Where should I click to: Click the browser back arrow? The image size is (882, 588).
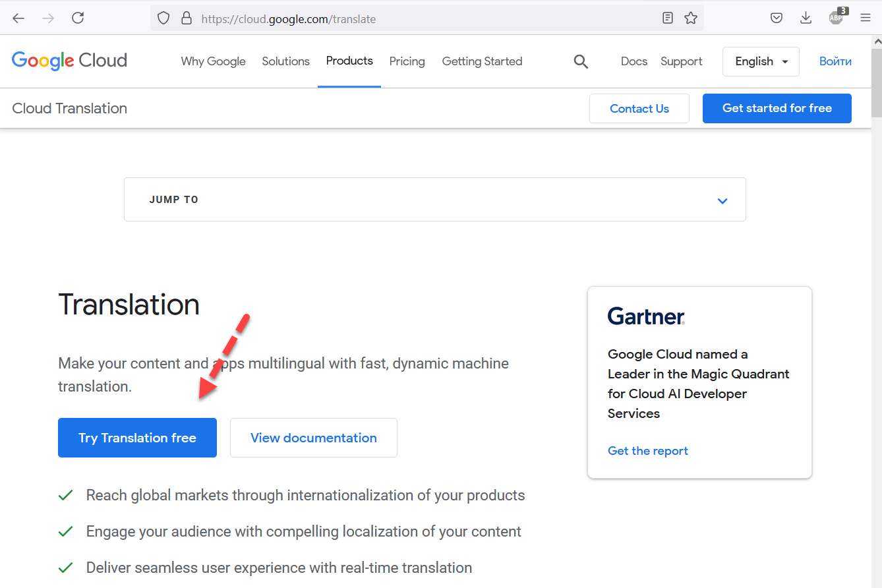coord(18,18)
